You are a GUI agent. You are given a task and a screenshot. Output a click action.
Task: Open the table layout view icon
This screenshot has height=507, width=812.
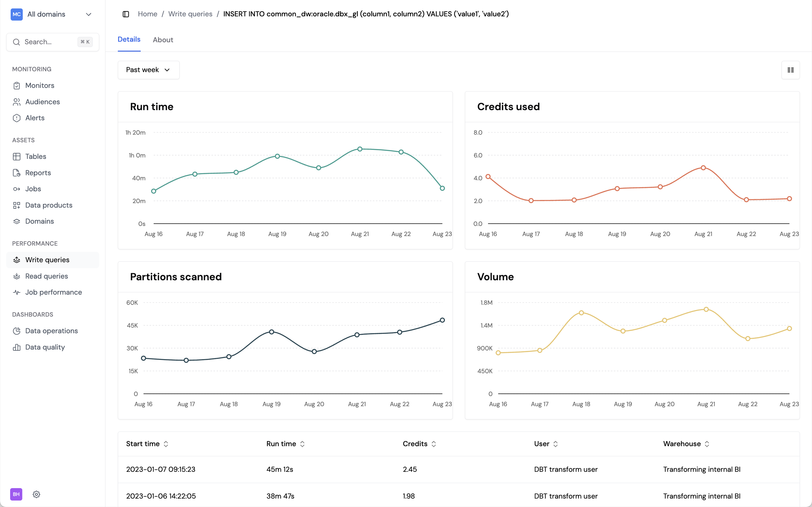pos(791,70)
